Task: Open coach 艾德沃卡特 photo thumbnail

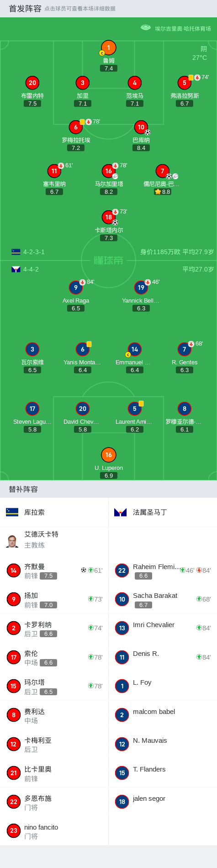Action: [12, 541]
